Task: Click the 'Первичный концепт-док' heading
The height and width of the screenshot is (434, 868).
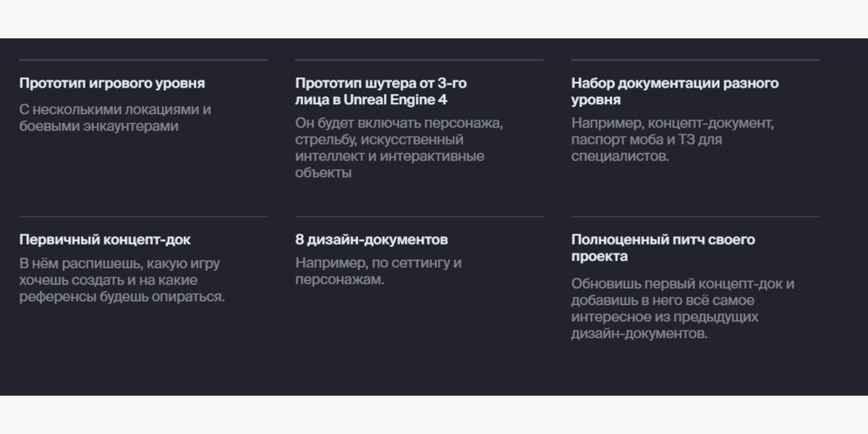Action: [x=105, y=239]
